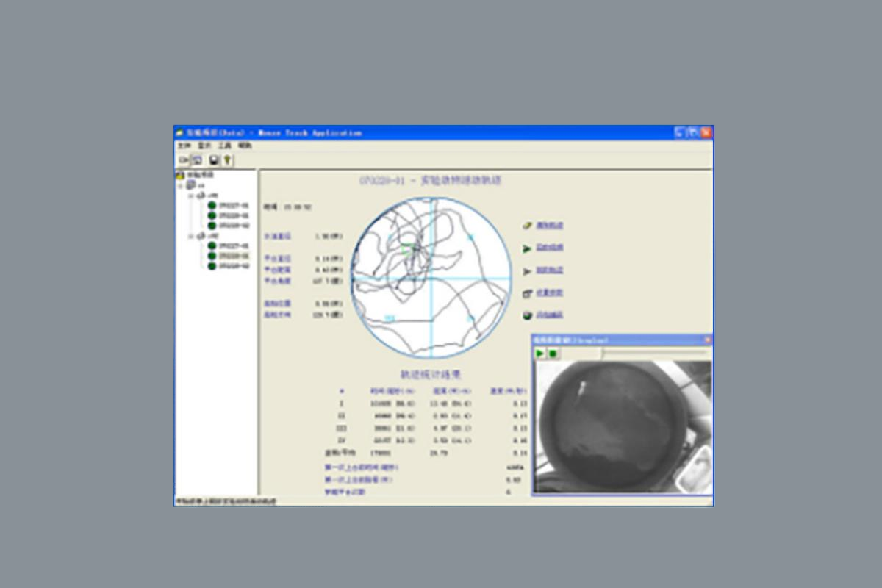Collapse the first subgroup in the tree

coord(190,196)
